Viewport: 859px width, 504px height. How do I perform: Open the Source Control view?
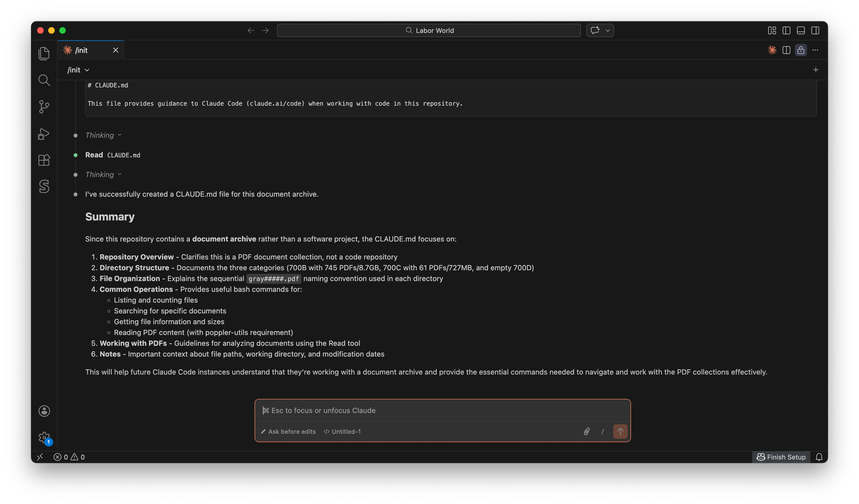pyautogui.click(x=44, y=107)
